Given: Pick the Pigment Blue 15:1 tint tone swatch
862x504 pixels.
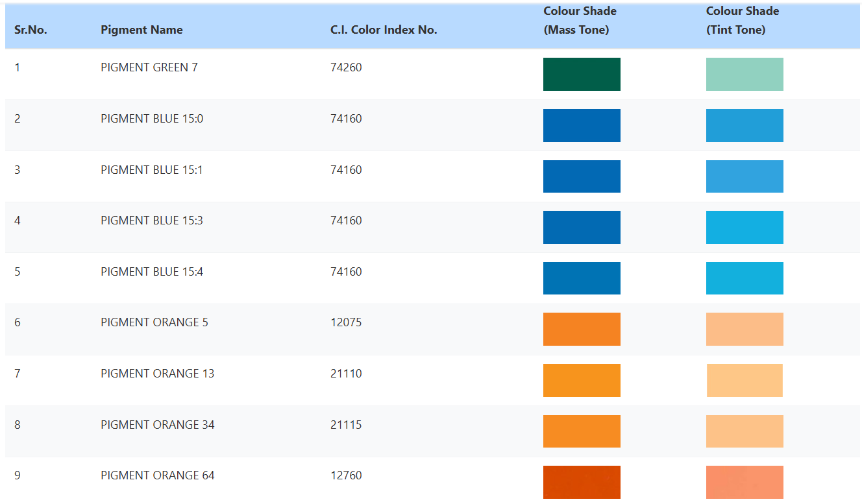Looking at the screenshot, I should click(x=745, y=176).
